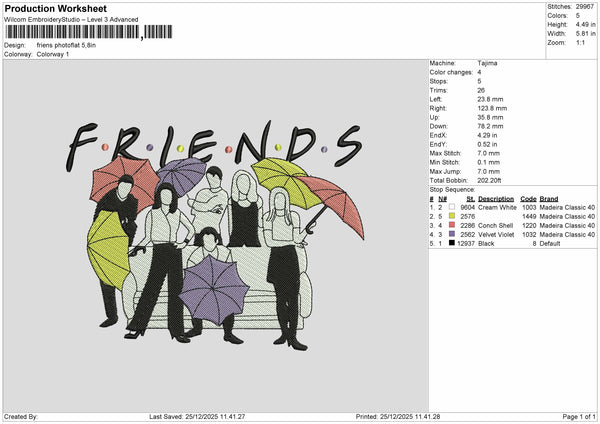Select the Machine value Tajima
The height and width of the screenshot is (424, 600).
(x=488, y=63)
